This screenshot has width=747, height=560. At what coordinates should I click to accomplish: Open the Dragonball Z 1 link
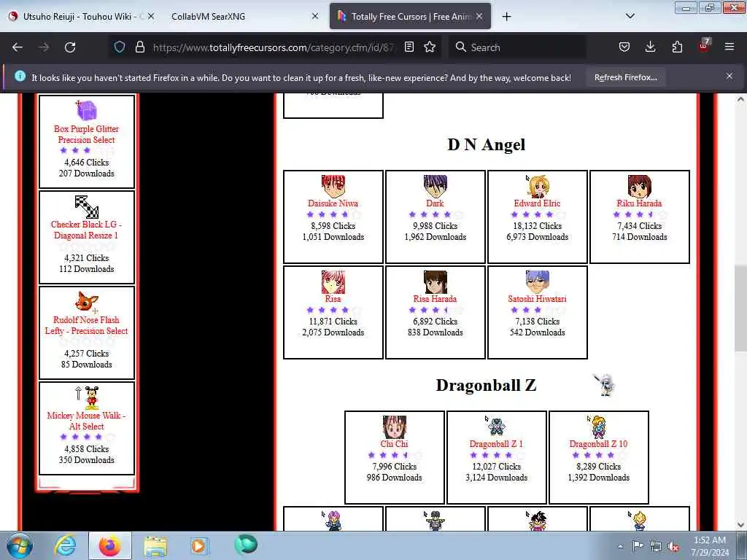496,444
